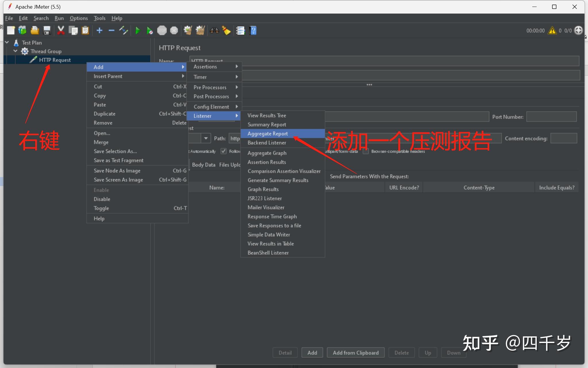Image resolution: width=588 pixels, height=368 pixels.
Task: Click the Help question mark book icon
Action: [x=253, y=30]
